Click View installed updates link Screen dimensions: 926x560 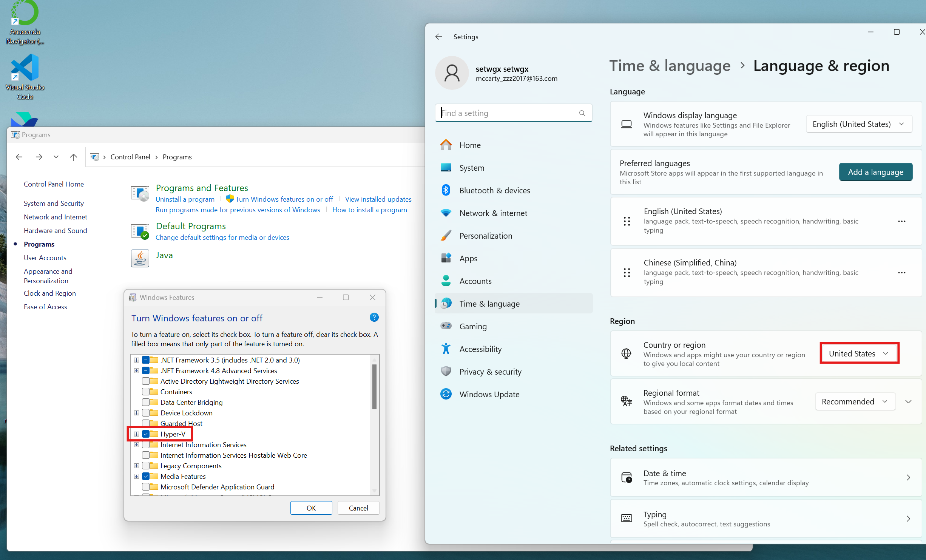(378, 199)
